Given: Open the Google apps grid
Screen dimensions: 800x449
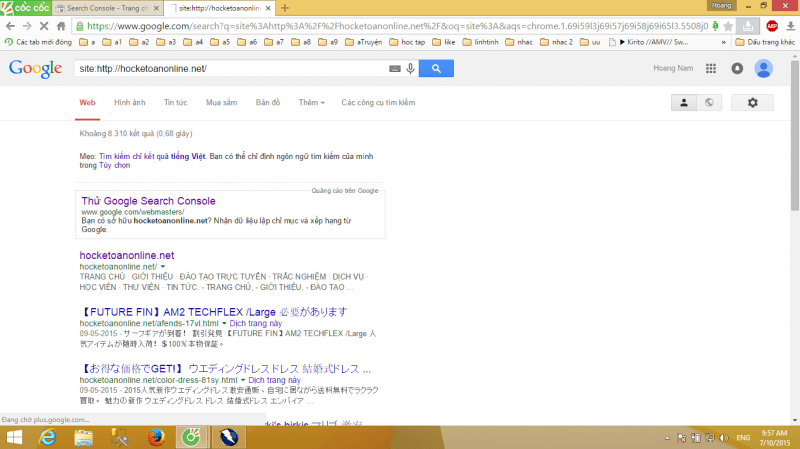Looking at the screenshot, I should pyautogui.click(x=711, y=68).
